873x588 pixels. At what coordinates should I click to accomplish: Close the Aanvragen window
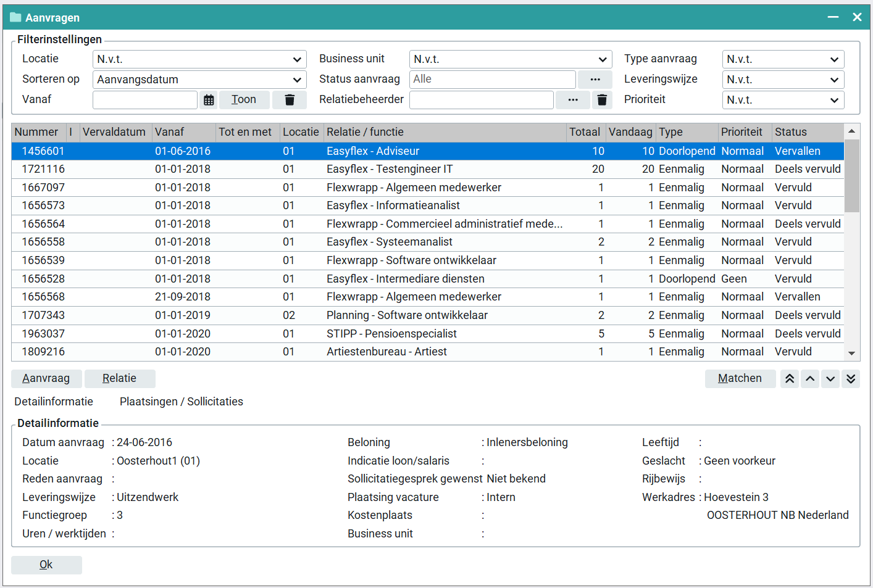point(857,17)
